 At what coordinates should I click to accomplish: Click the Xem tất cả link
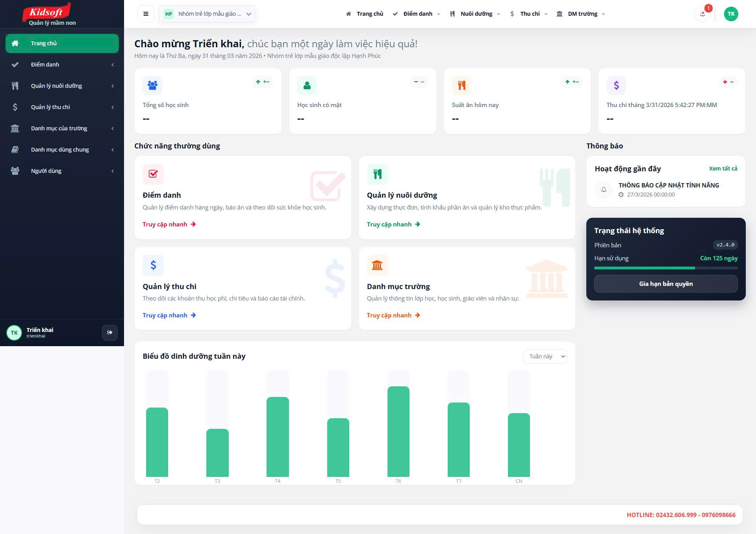pos(723,169)
